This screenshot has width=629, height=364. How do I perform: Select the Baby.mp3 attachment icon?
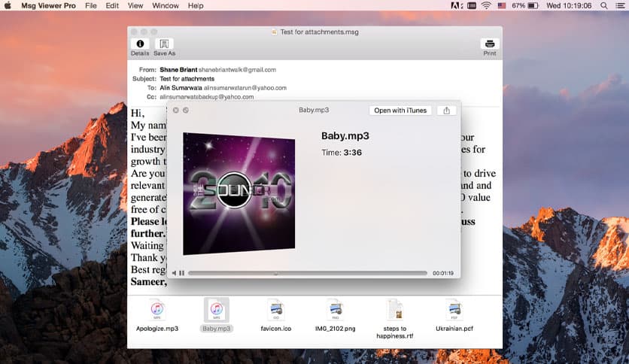(217, 310)
